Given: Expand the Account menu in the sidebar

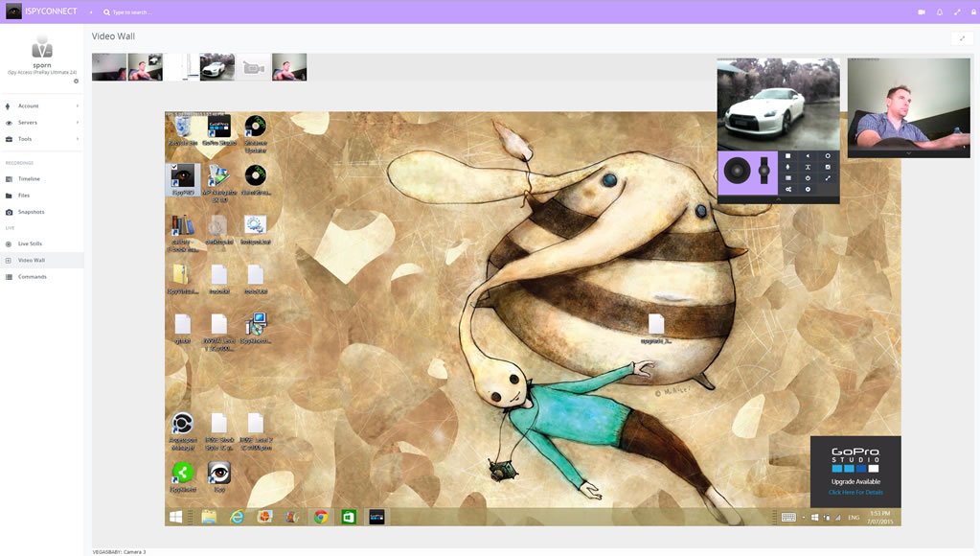Looking at the screenshot, I should click(x=42, y=105).
